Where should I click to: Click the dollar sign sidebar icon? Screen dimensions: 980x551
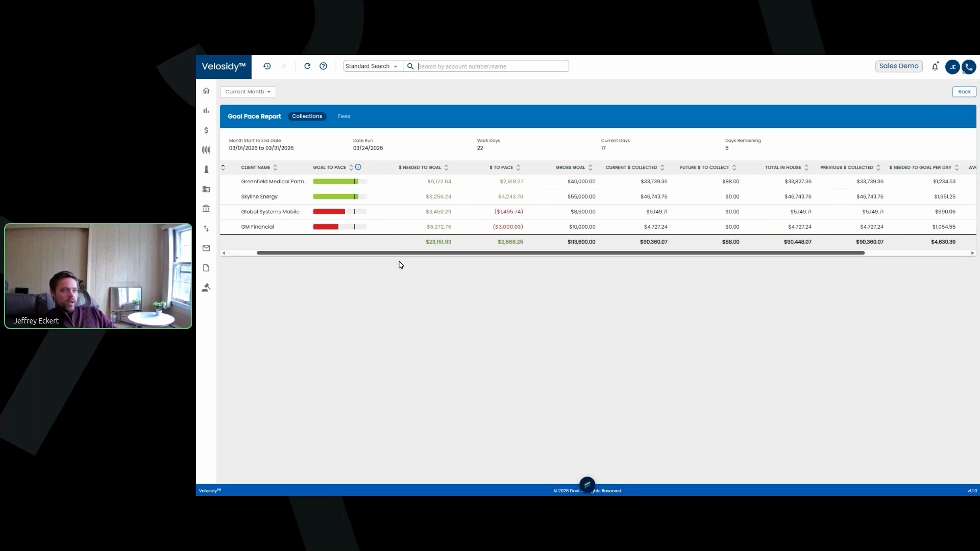pos(206,131)
